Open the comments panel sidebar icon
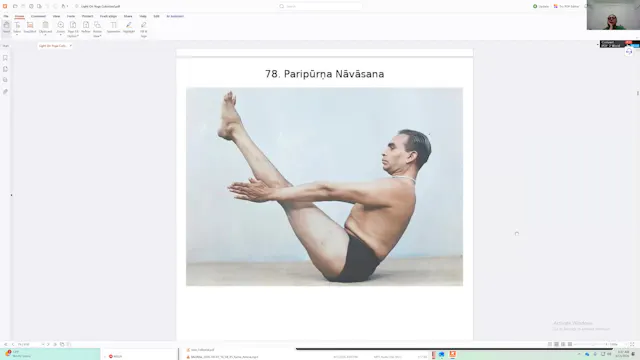This screenshot has width=640, height=360. coord(5,80)
